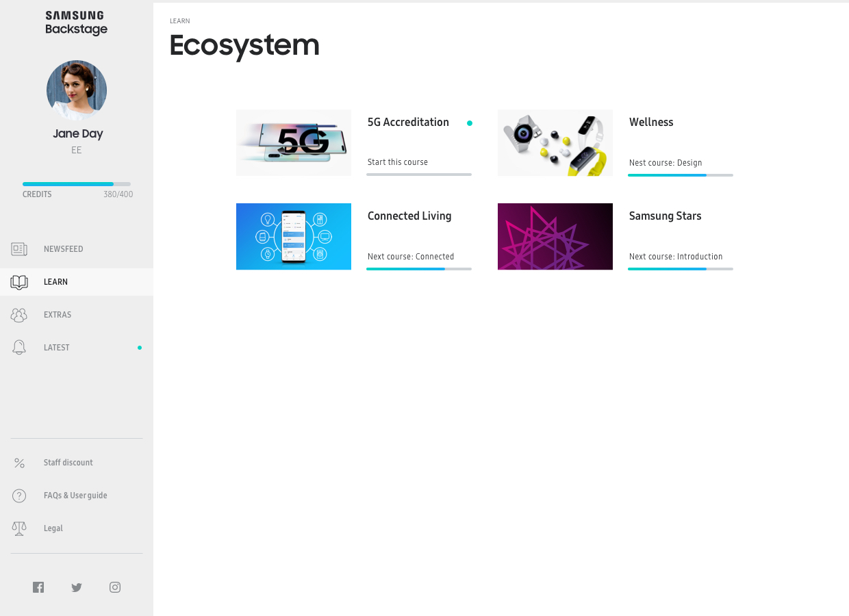Click the Staff discount percent icon
The image size is (849, 616).
tap(19, 463)
